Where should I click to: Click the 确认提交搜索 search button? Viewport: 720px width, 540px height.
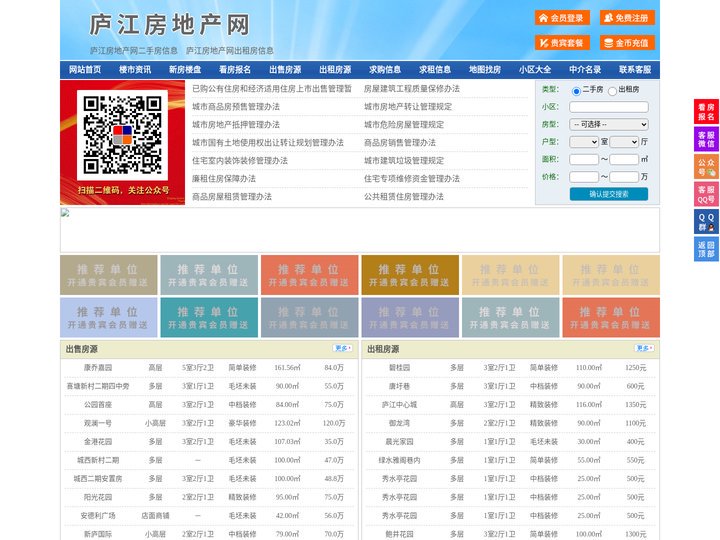(609, 194)
